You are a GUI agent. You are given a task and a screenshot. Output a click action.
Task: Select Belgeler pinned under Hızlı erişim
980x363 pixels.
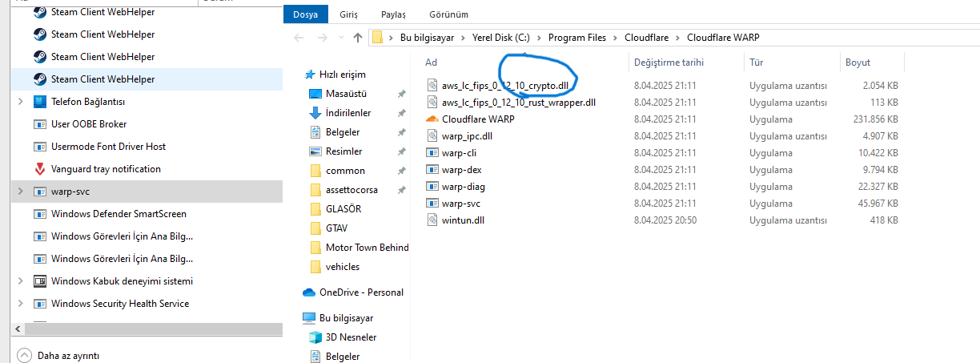(x=343, y=132)
